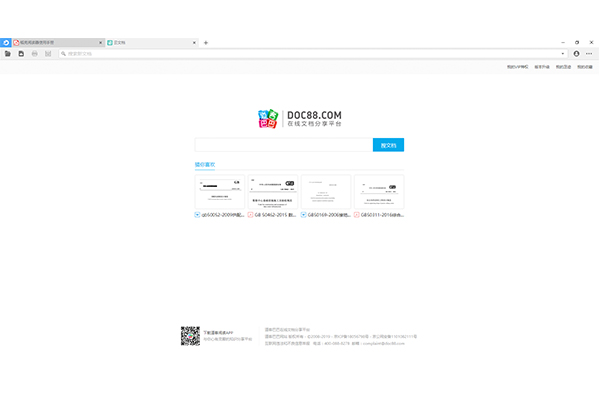600x400 pixels.
Task: Click the red file icon before GB50311-2016
Action: tap(357, 215)
